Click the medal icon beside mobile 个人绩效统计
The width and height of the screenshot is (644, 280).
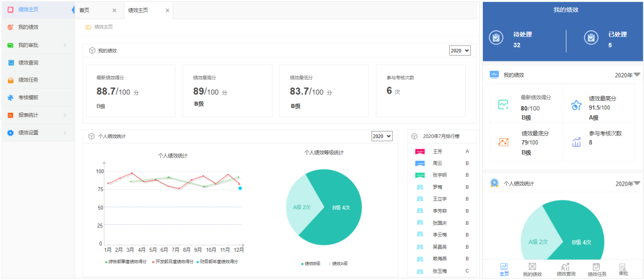(494, 183)
